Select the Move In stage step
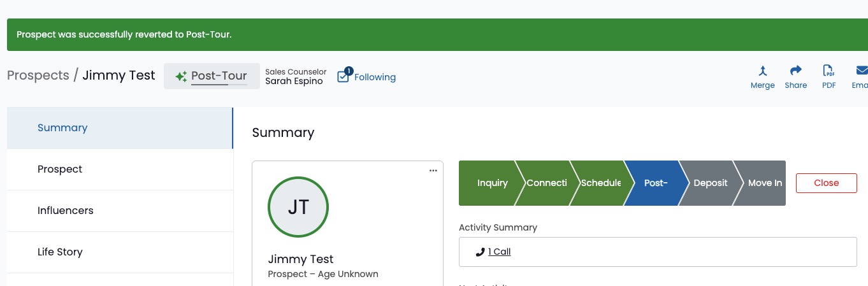Image resolution: width=868 pixels, height=286 pixels. (763, 183)
